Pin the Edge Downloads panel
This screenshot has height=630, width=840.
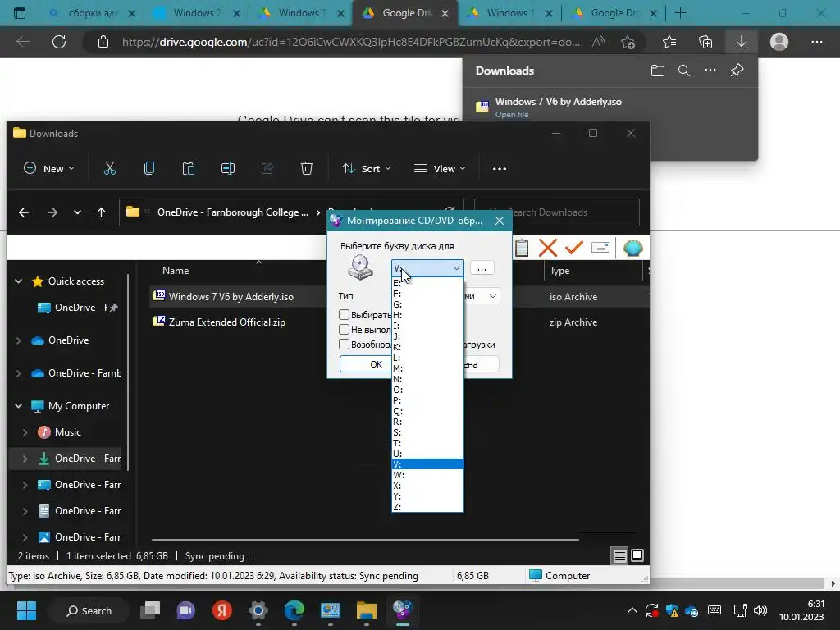coord(737,71)
